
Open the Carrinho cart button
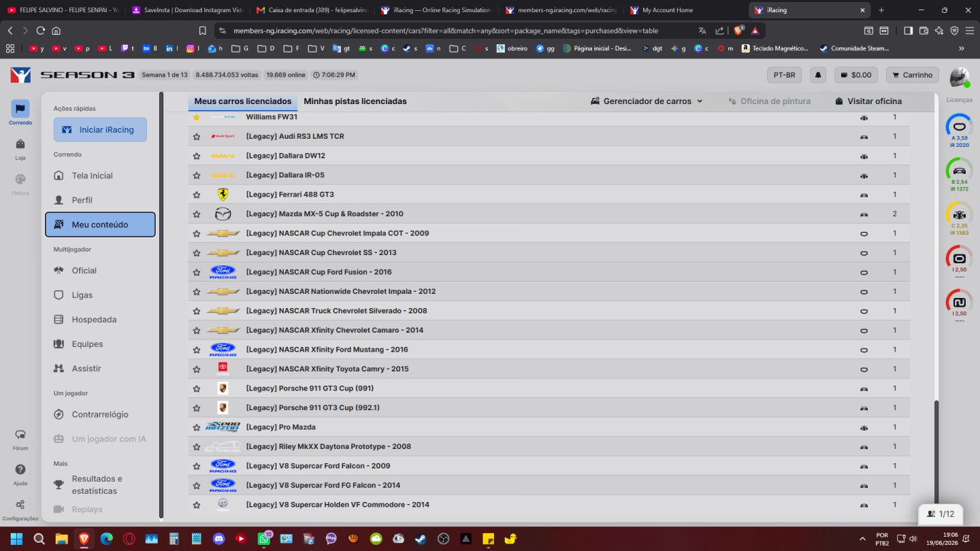912,75
